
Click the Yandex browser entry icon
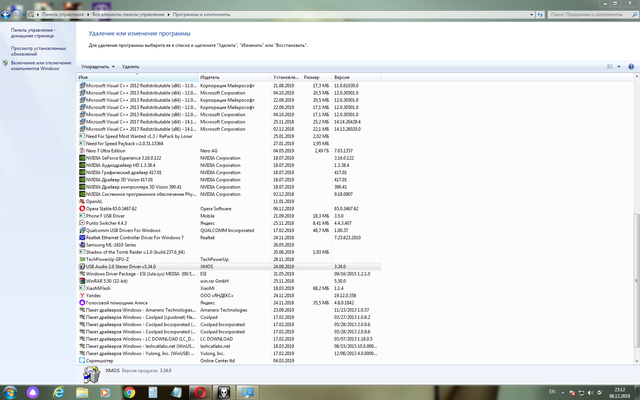(x=82, y=296)
